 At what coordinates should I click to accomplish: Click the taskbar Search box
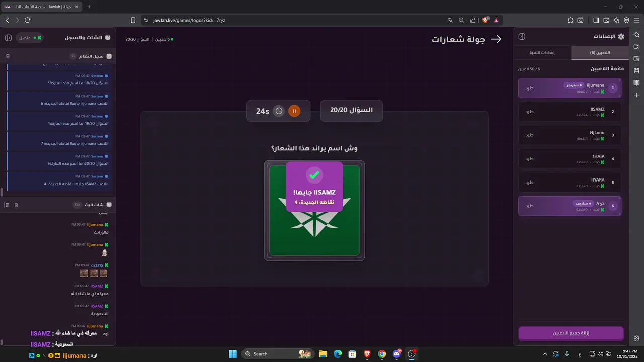point(278,354)
